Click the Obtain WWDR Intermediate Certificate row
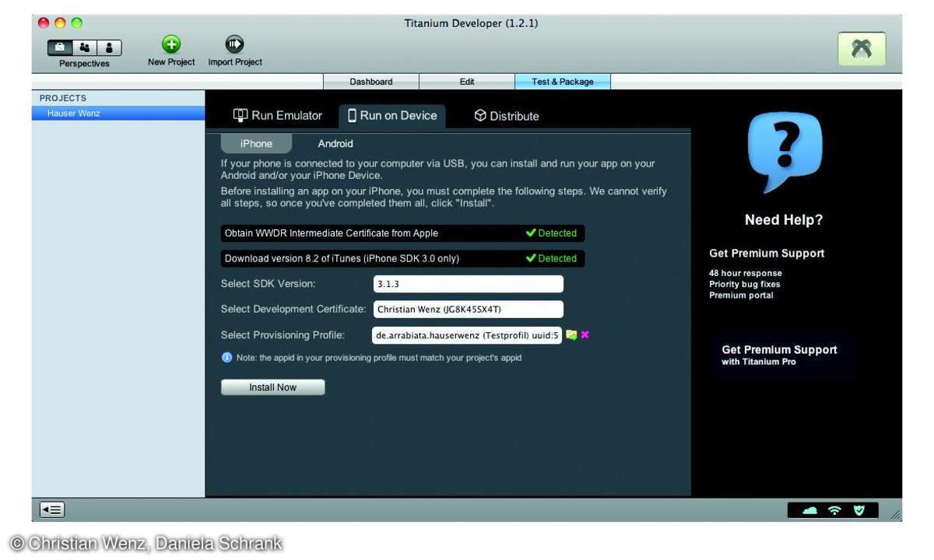Viewport: 934px width, 560px height. [x=402, y=233]
